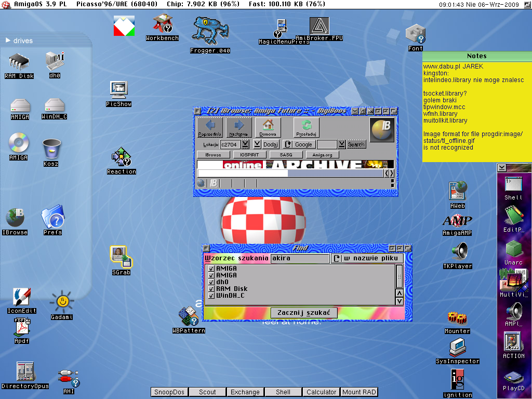Viewport: 532px width, 399px height.
Task: Open the dock panel's top dropdown arrow
Action: 502,168
